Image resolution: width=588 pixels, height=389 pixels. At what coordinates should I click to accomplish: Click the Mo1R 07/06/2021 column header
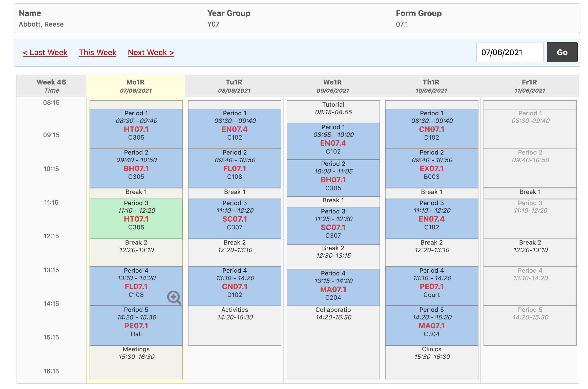136,86
